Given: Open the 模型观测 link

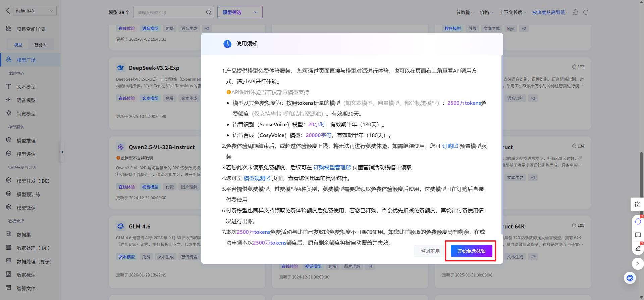Looking at the screenshot, I should point(257,178).
